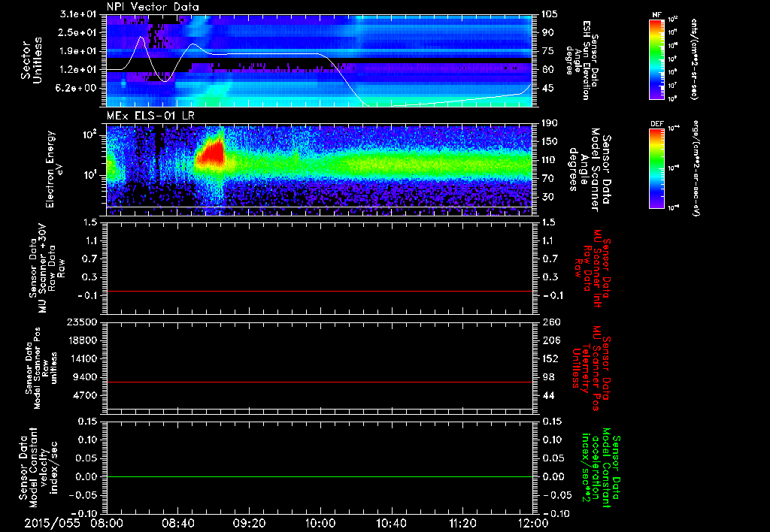This screenshot has height=532, width=770.
Task: Click the Model Scanner Angle degrees axis label
Action: [590, 170]
